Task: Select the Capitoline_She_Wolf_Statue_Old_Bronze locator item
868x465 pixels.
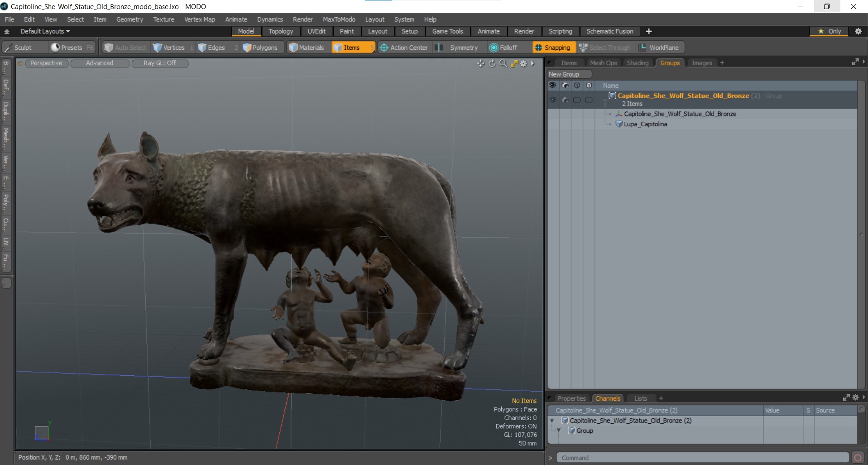Action: [680, 114]
